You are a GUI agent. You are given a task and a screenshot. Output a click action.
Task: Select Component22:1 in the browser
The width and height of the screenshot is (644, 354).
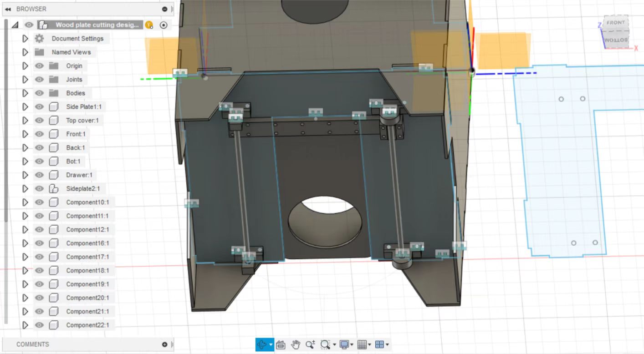pyautogui.click(x=87, y=325)
